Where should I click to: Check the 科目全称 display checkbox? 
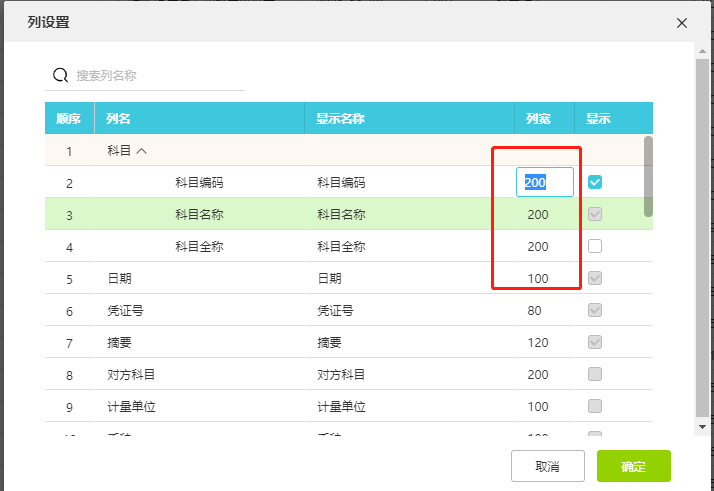pyautogui.click(x=595, y=246)
